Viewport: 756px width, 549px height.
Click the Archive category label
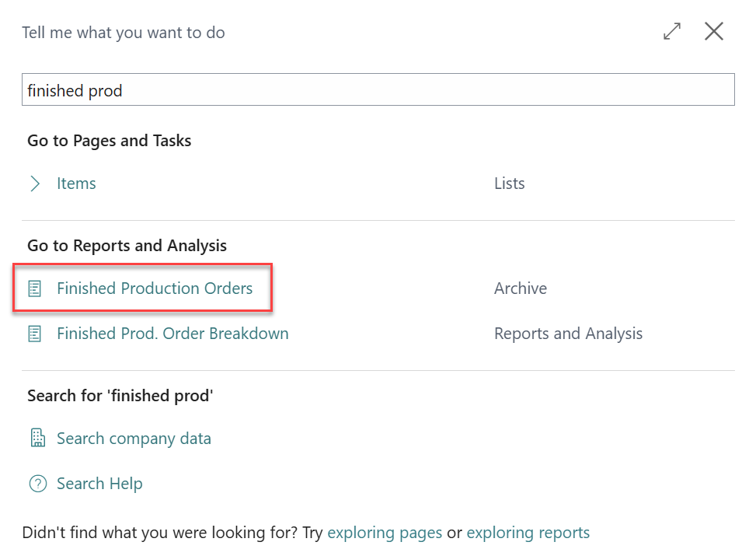coord(520,288)
